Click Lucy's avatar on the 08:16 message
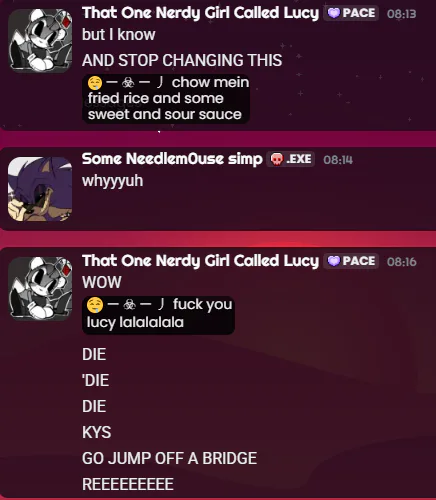This screenshot has width=436, height=500. click(x=40, y=289)
